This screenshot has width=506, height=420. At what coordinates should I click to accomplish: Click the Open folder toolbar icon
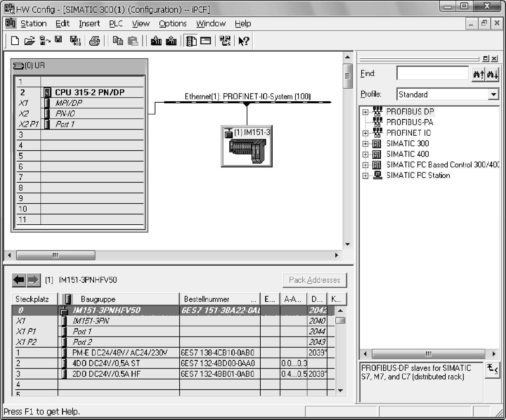[x=30, y=41]
